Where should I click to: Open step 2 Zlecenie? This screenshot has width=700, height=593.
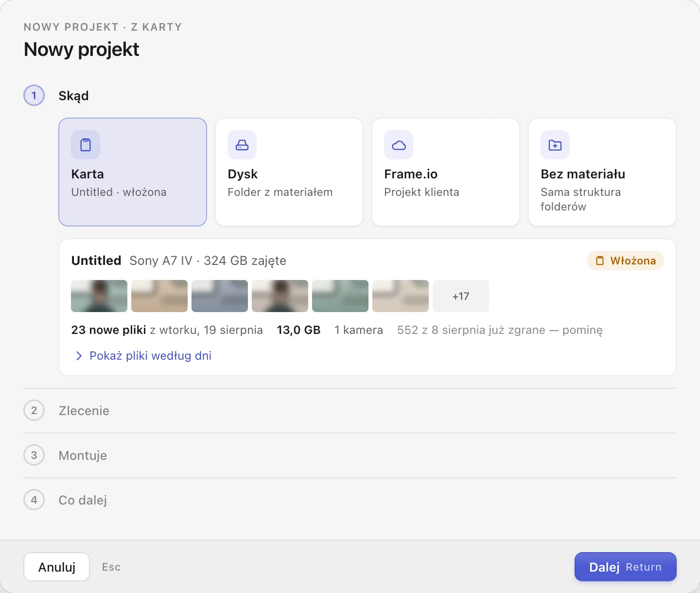tap(350, 411)
